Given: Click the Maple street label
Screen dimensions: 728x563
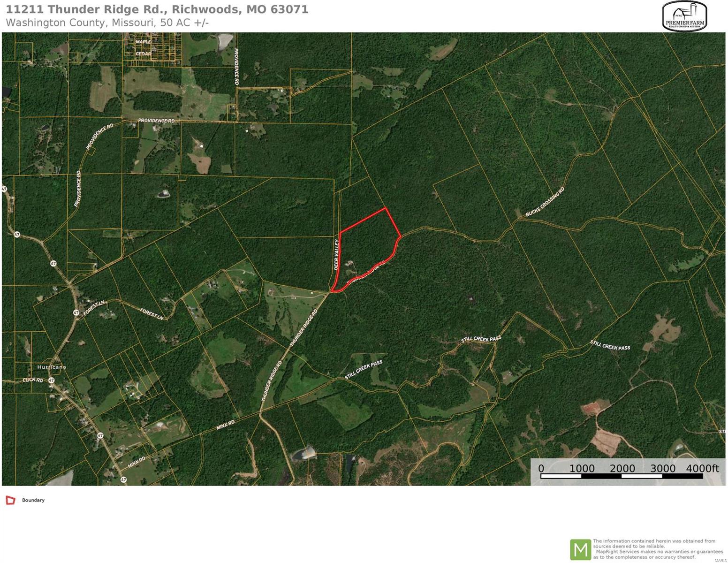Looking at the screenshot, I should 144,42.
